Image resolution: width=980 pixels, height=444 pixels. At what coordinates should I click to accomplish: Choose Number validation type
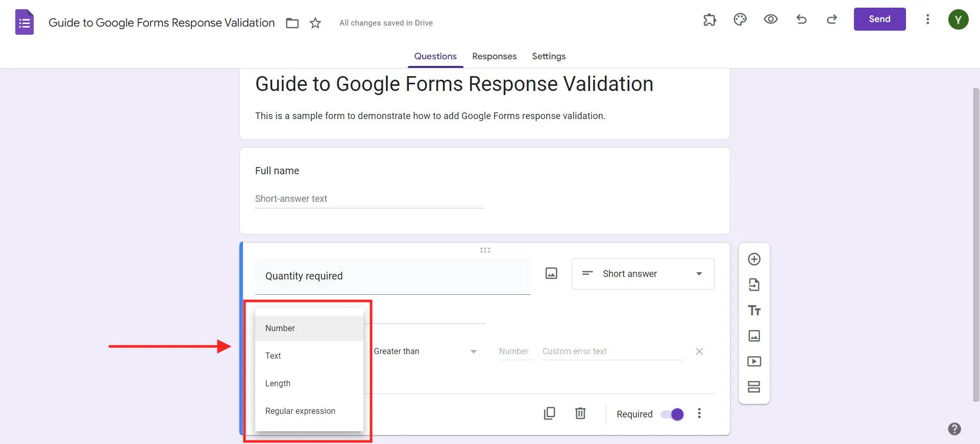click(x=309, y=328)
